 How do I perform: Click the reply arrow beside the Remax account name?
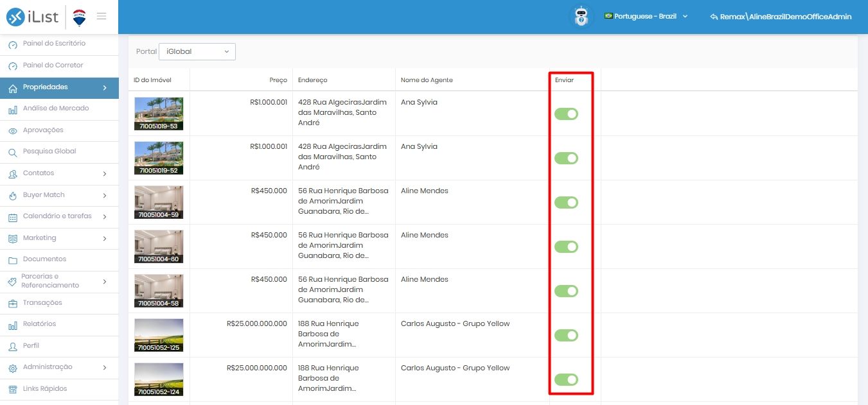714,17
